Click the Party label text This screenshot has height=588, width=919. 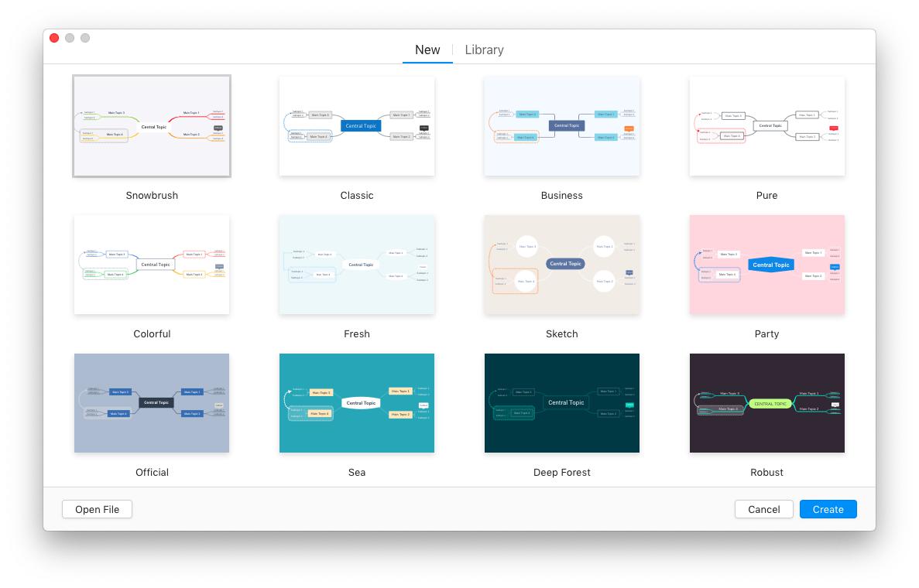767,333
